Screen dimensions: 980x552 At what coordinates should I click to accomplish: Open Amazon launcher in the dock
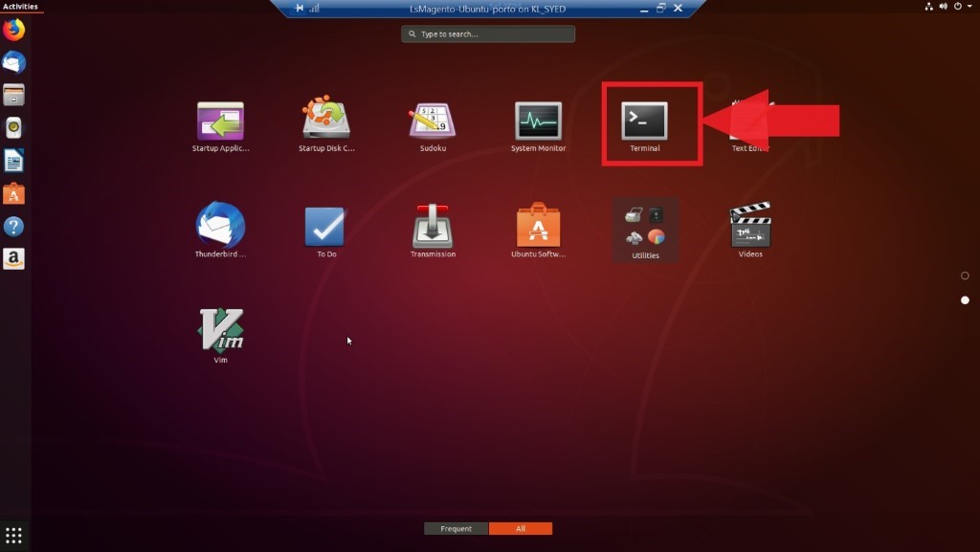coord(13,258)
